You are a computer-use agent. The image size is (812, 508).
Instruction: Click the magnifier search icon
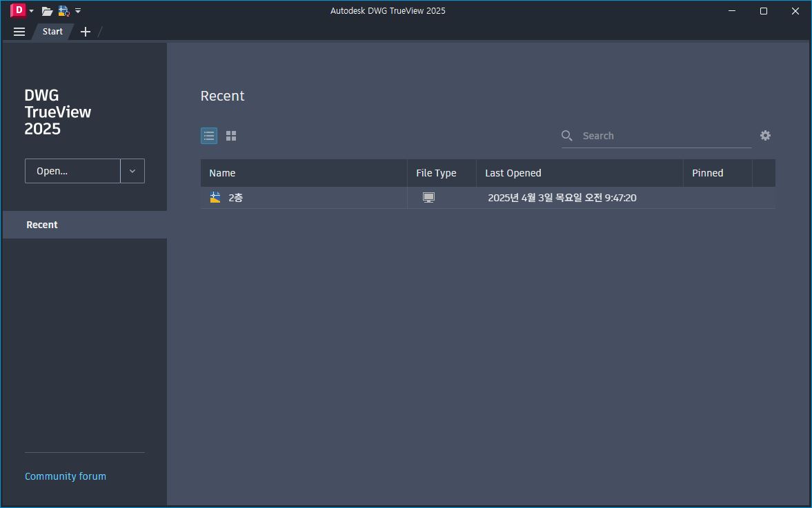click(x=567, y=136)
